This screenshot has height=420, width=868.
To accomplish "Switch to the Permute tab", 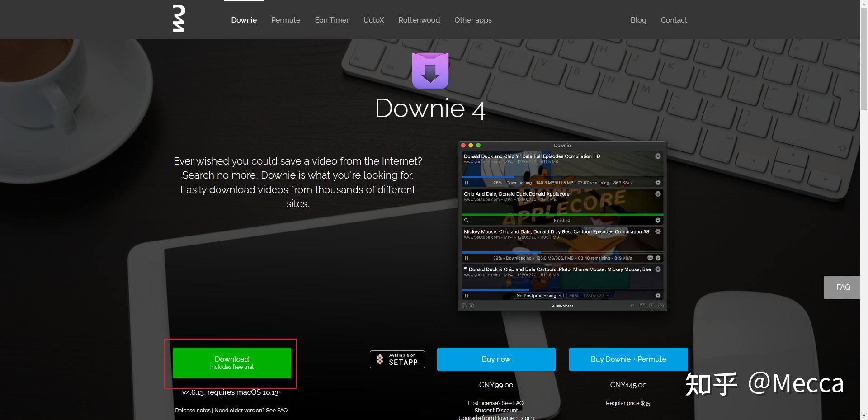I will [x=285, y=20].
